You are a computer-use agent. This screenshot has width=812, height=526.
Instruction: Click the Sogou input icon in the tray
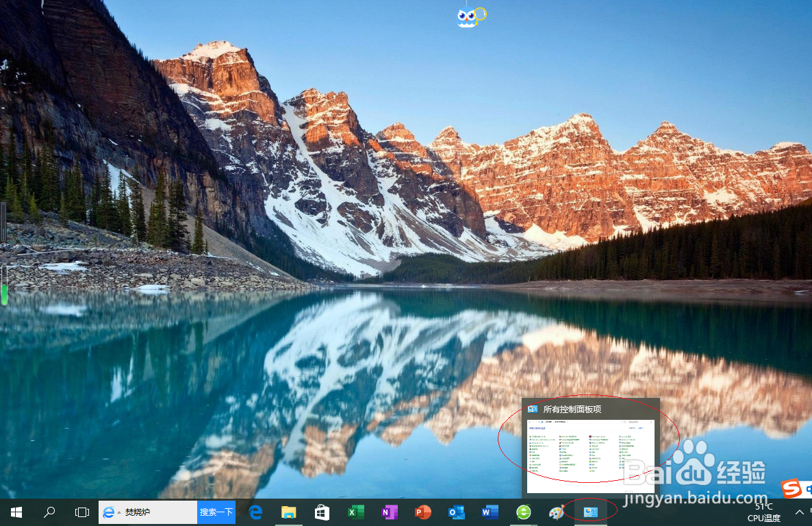pos(794,489)
